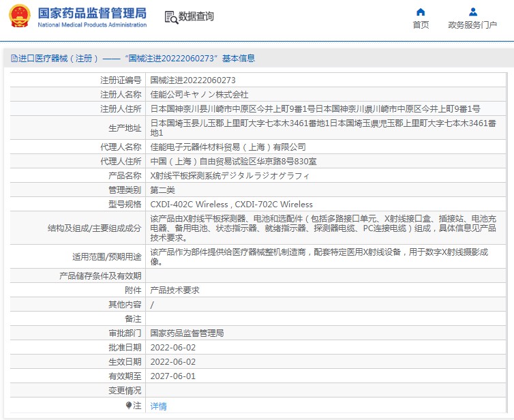Click the 型号规格 row label
This screenshot has height=420, width=514.
[125, 205]
